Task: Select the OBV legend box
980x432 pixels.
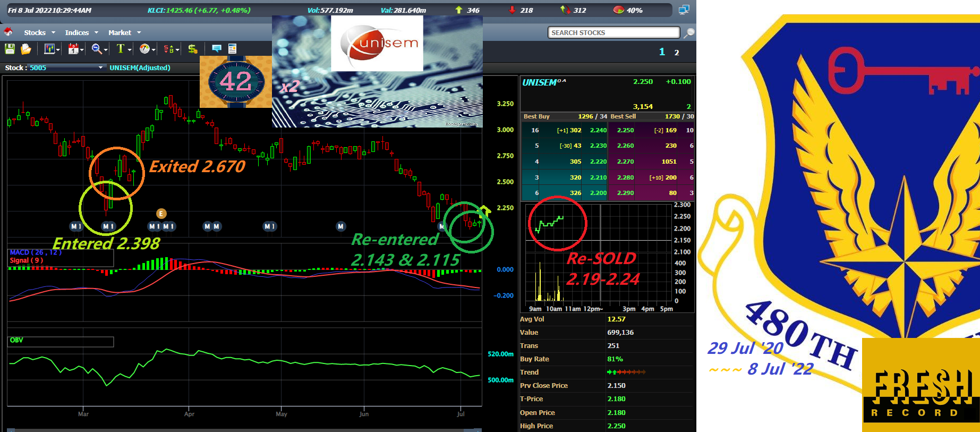Action: 61,341
